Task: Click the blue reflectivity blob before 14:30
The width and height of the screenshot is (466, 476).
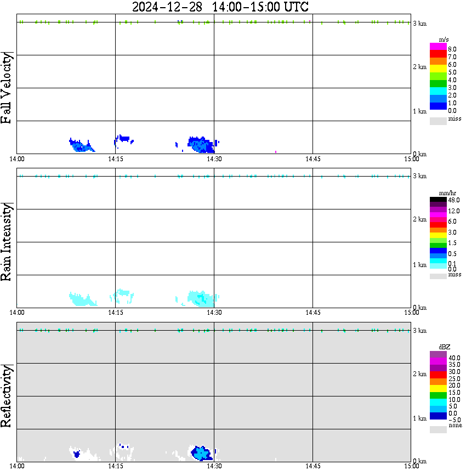Action: coord(201,453)
